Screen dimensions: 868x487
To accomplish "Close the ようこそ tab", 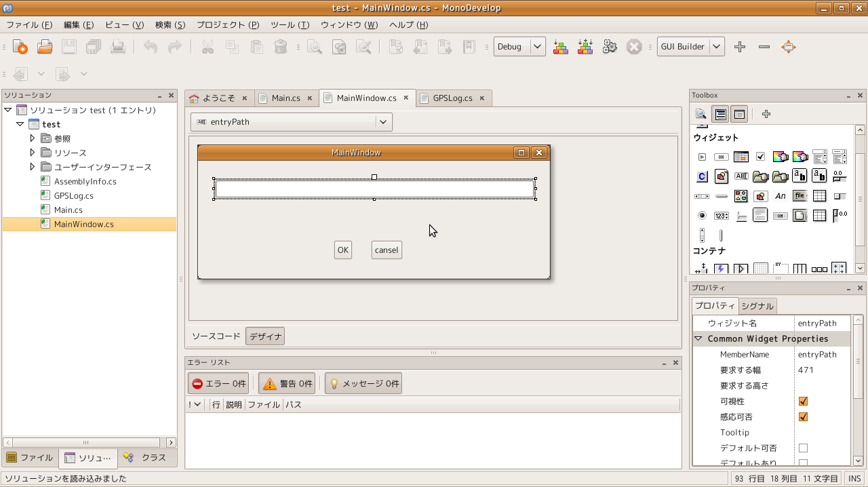I will (244, 98).
